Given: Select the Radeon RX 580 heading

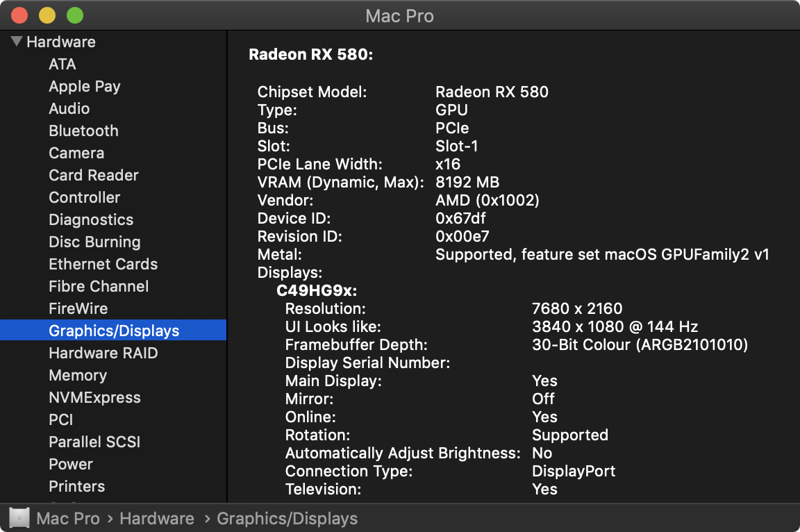Looking at the screenshot, I should coord(310,55).
